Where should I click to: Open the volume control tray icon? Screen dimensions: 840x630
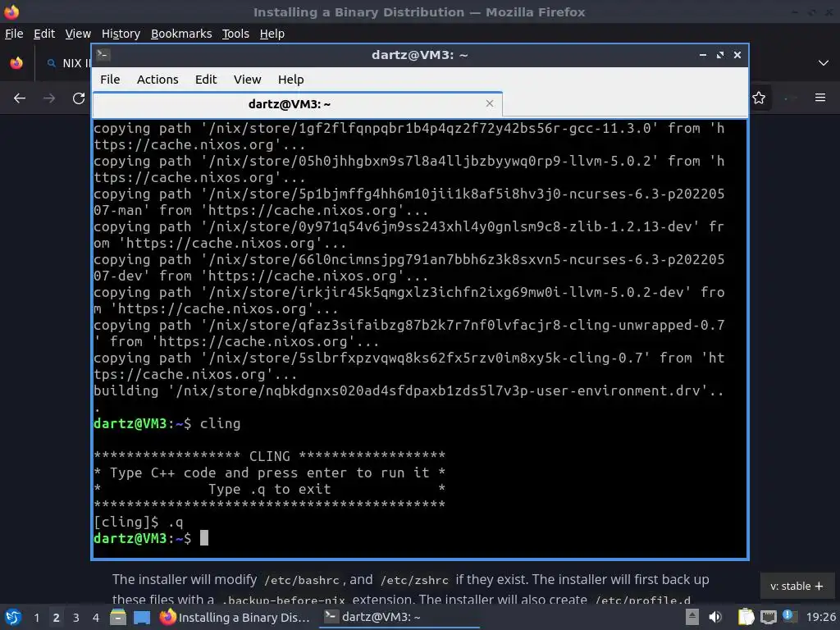coord(715,617)
